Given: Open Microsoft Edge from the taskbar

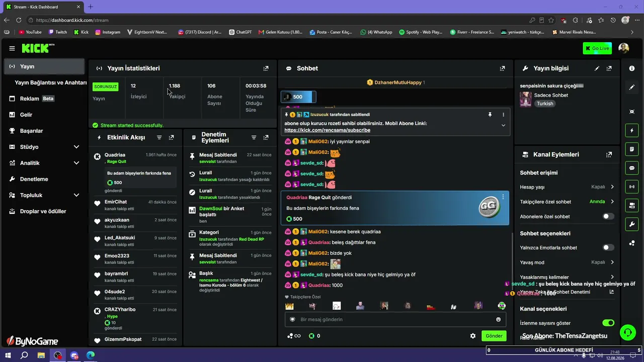Looking at the screenshot, I should (x=91, y=355).
